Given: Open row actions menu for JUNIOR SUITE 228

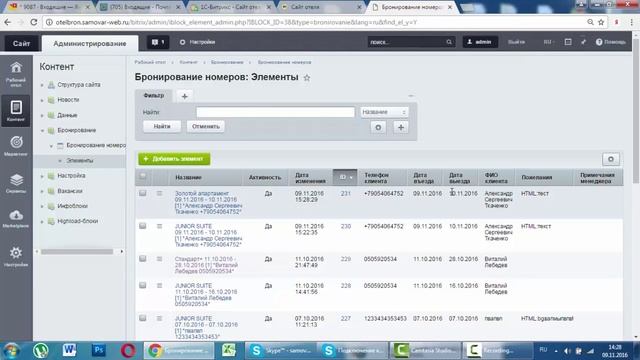Looking at the screenshot, I should 160,285.
